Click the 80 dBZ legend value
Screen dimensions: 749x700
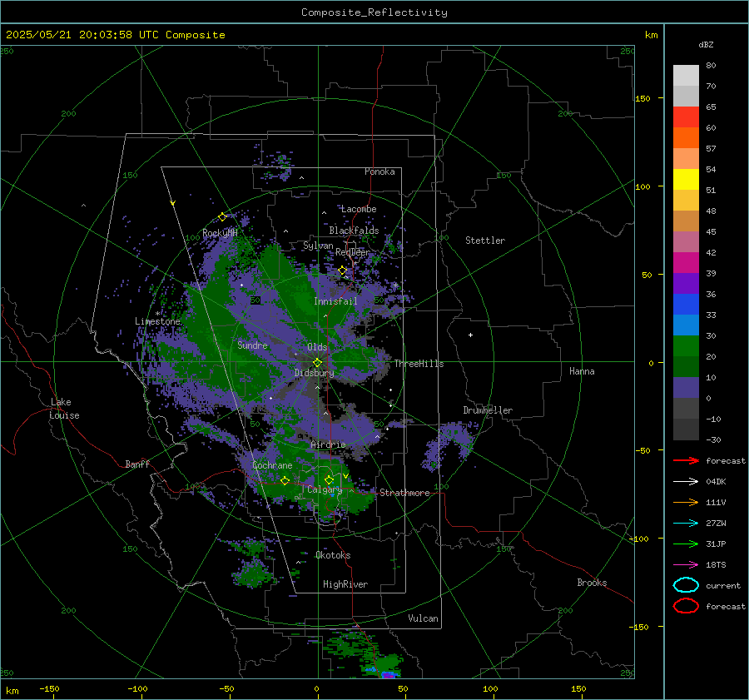click(x=711, y=66)
